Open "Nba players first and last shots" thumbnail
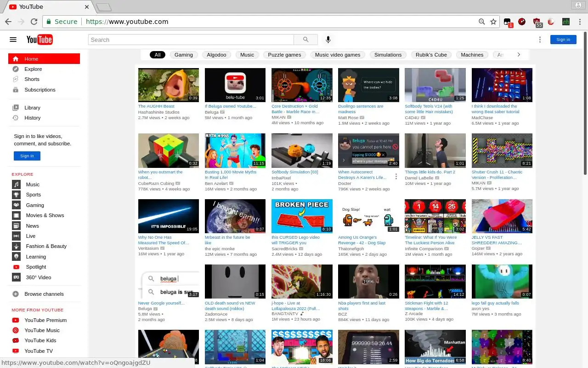588x368 pixels. click(368, 282)
